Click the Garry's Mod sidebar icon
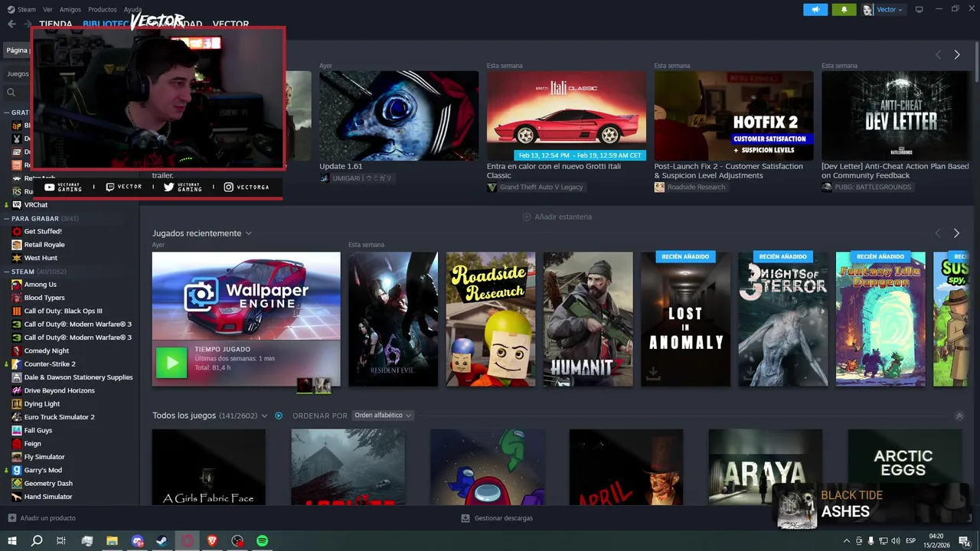Viewport: 980px width, 551px height. click(17, 470)
